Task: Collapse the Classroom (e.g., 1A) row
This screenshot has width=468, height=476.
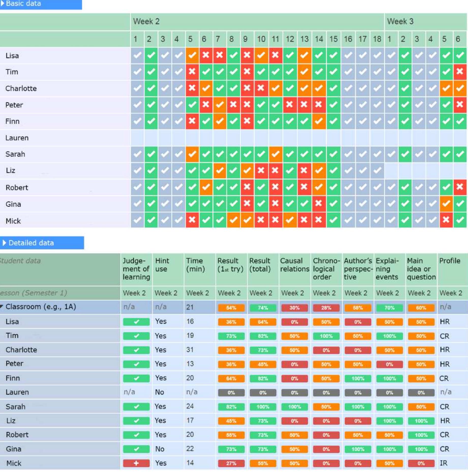Action: [2, 307]
